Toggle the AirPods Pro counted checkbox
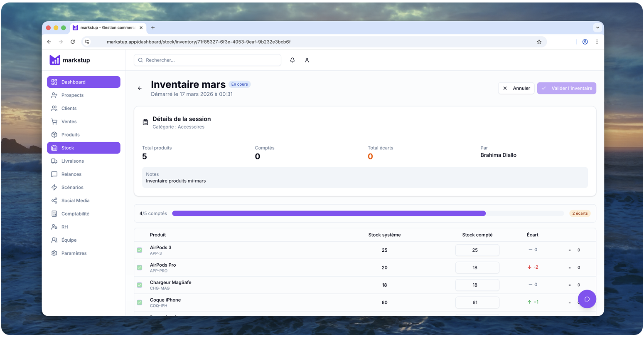This screenshot has width=644, height=337. pos(140,268)
